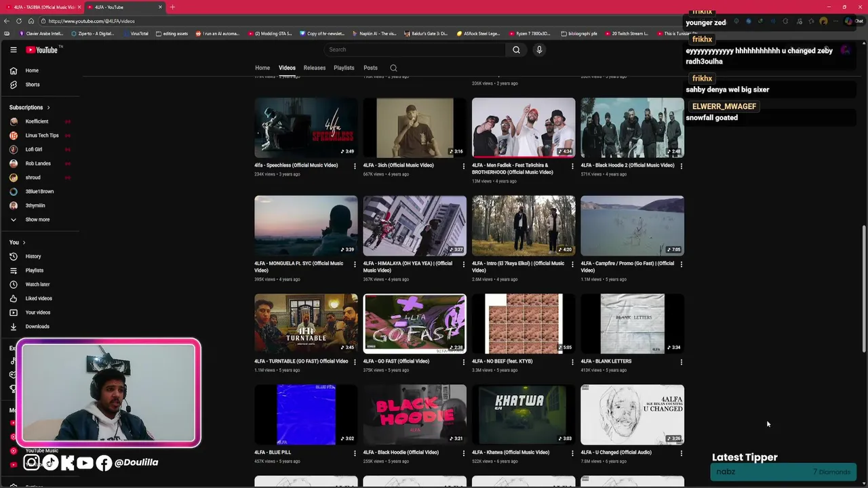
Task: Open options menu for TURNTABLE (GO FAST) video
Action: tap(355, 362)
